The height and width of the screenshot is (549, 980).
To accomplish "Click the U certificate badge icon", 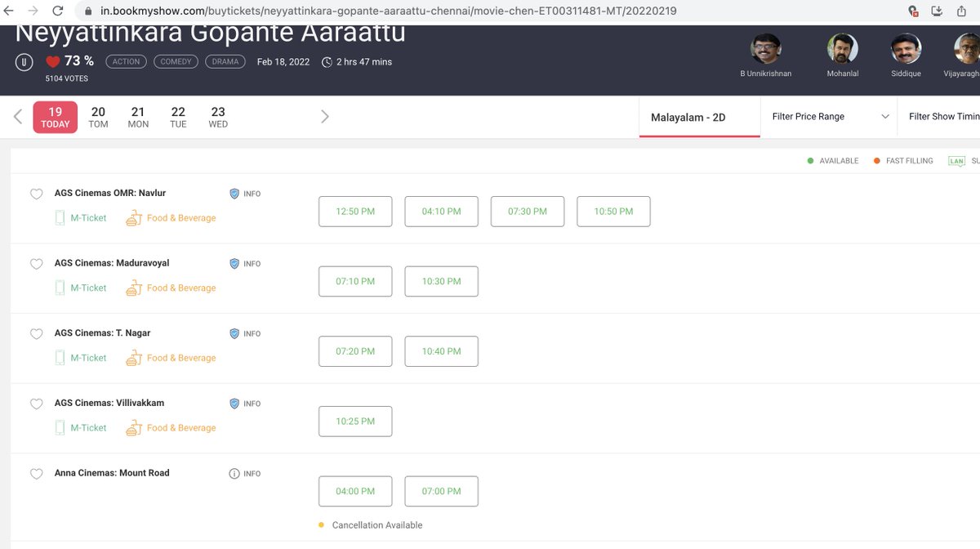I will point(24,62).
